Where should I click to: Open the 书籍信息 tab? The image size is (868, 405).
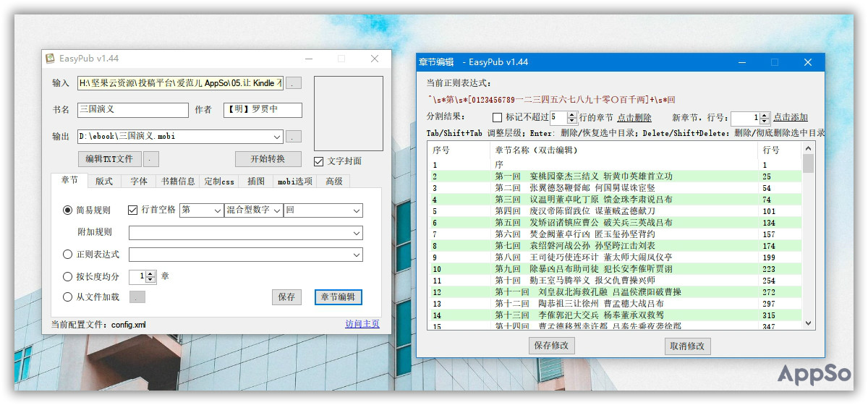pyautogui.click(x=178, y=181)
